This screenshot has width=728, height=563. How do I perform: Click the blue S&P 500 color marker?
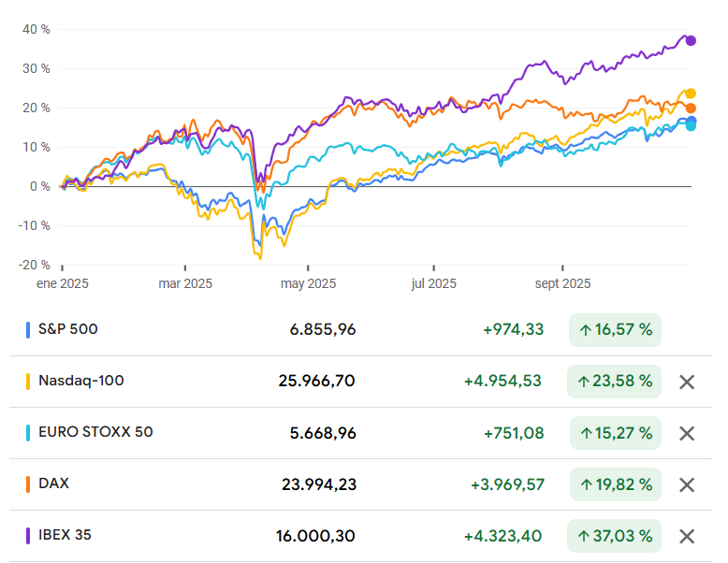click(28, 330)
